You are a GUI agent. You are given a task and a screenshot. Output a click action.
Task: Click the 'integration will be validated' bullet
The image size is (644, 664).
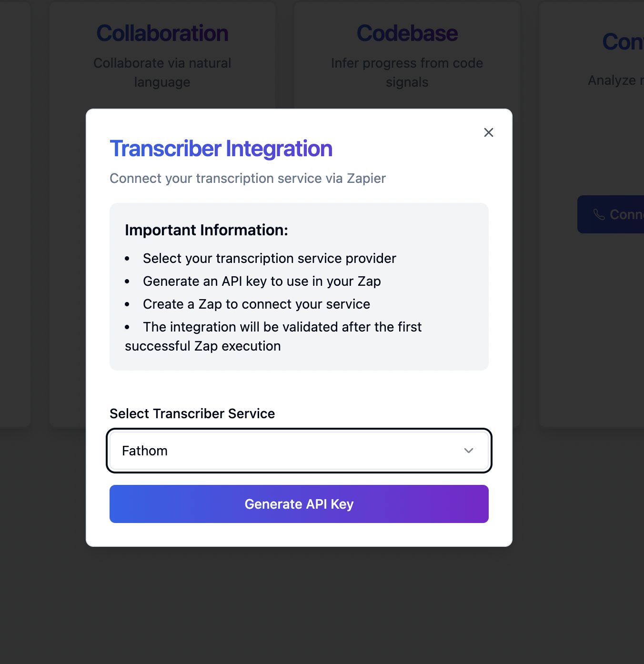pyautogui.click(x=282, y=327)
